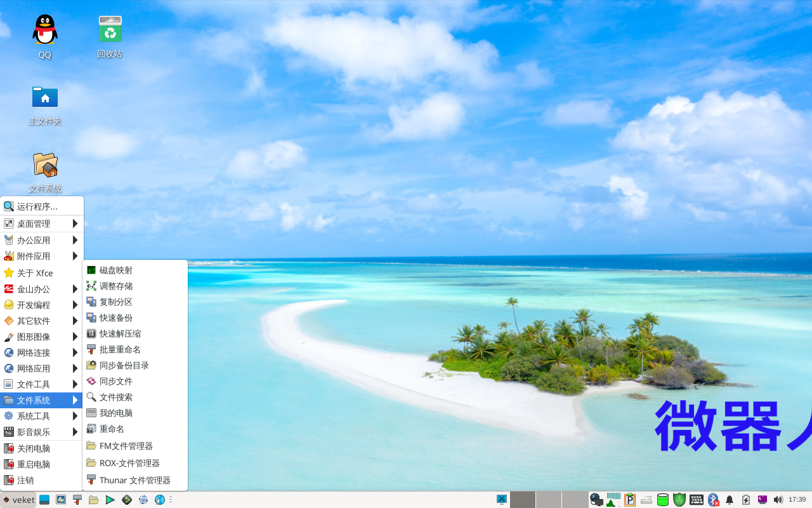Click the clock showing 17:39
The width and height of the screenshot is (812, 508).
(x=797, y=500)
